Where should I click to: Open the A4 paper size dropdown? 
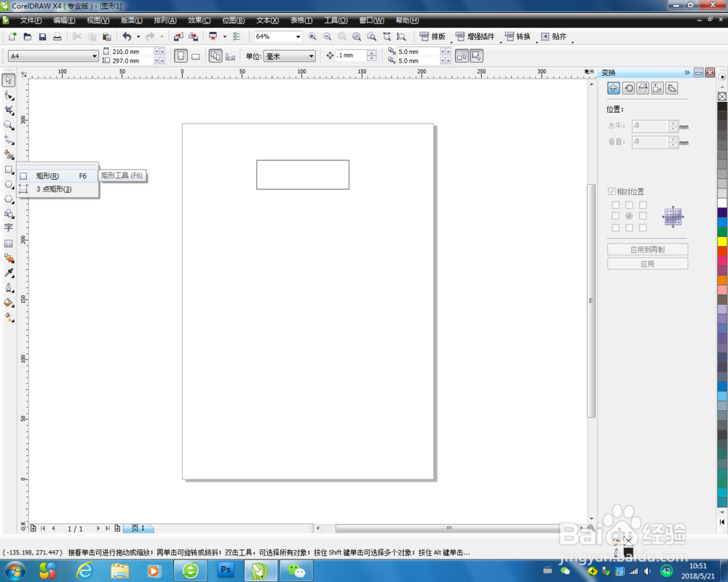point(94,56)
